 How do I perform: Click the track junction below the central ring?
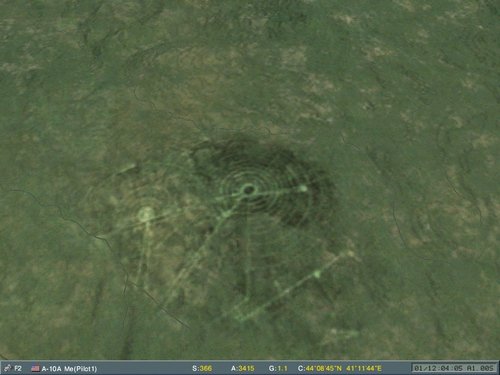pyautogui.click(x=223, y=216)
